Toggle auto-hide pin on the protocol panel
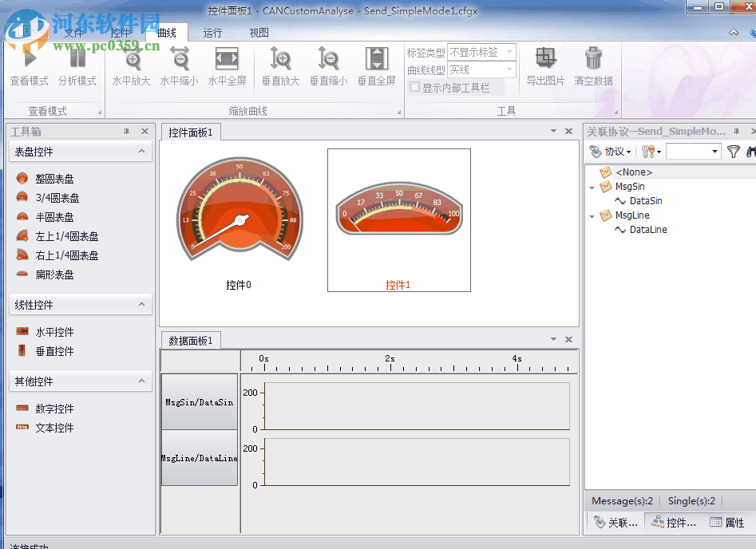756x549 pixels. (x=736, y=131)
